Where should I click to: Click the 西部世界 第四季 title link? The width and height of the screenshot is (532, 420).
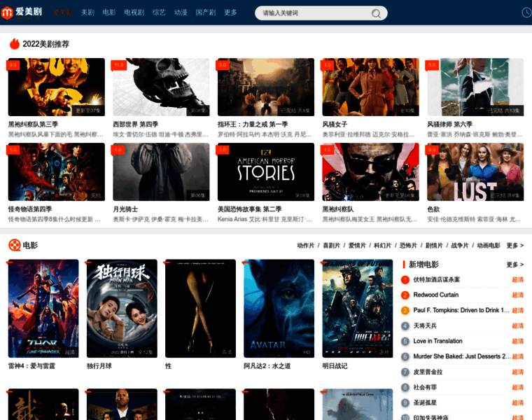[136, 124]
